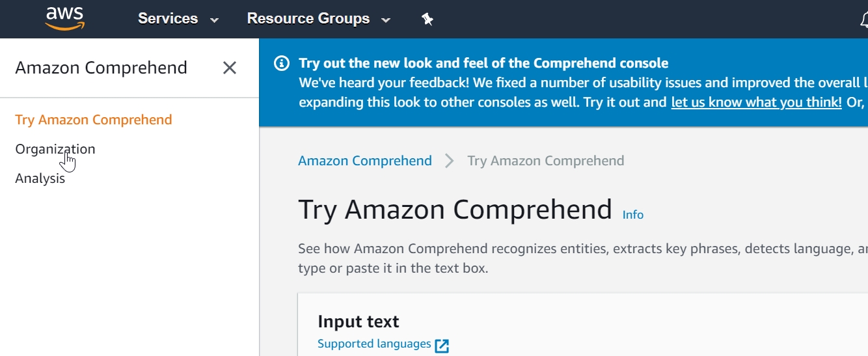
Task: Click external link icon beside Supported languages
Action: click(442, 346)
